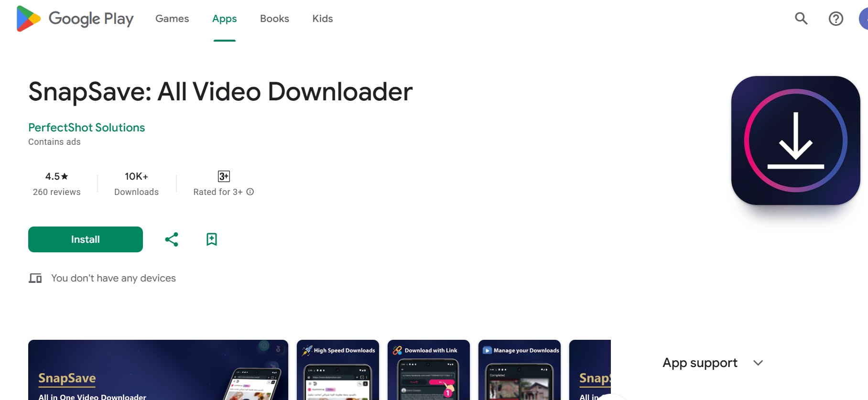
Task: Show content rating info icon
Action: pos(250,192)
